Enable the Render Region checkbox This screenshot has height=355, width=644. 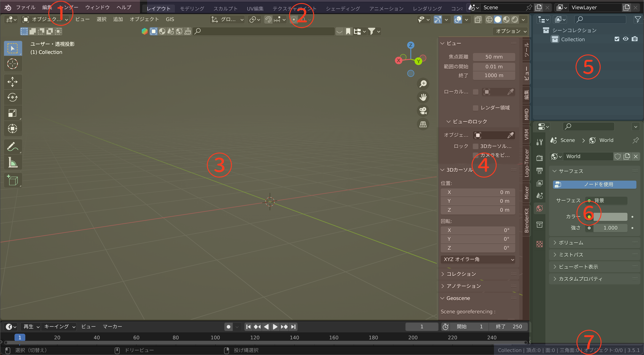pos(476,108)
